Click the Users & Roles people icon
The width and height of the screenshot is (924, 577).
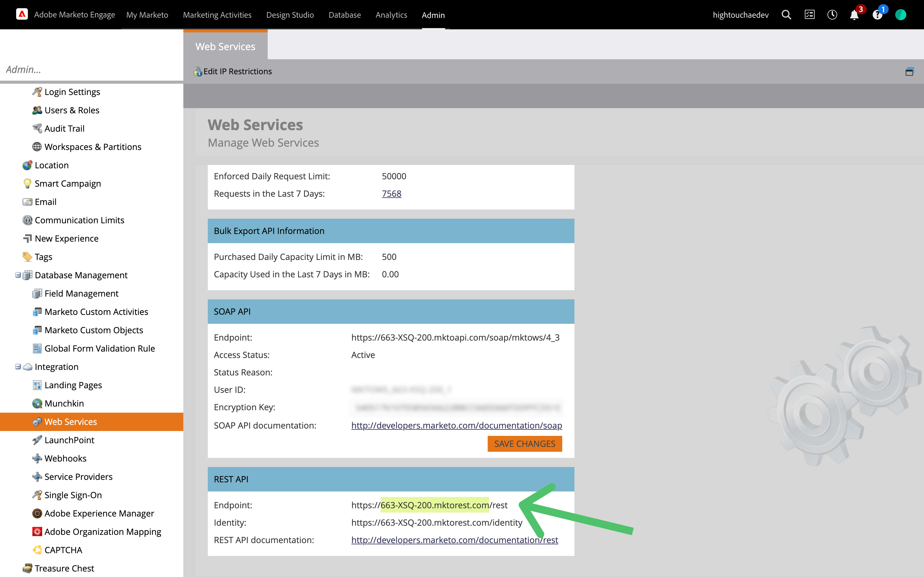pos(37,110)
